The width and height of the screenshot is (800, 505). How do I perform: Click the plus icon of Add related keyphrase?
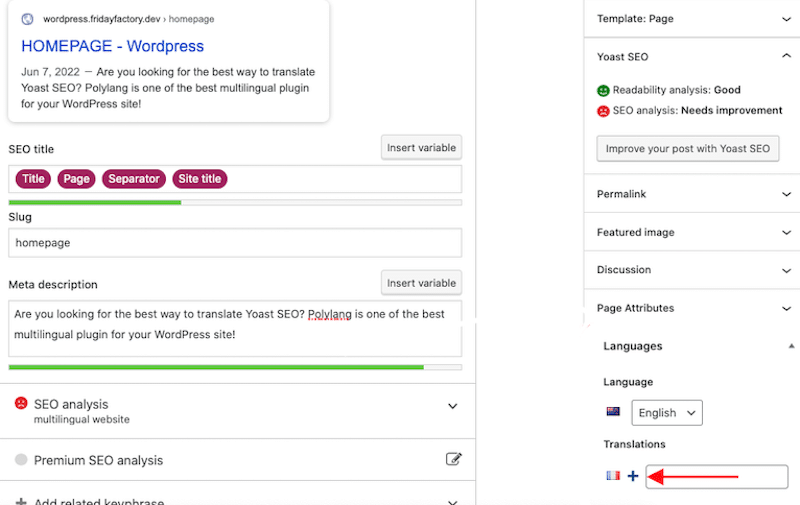click(21, 501)
